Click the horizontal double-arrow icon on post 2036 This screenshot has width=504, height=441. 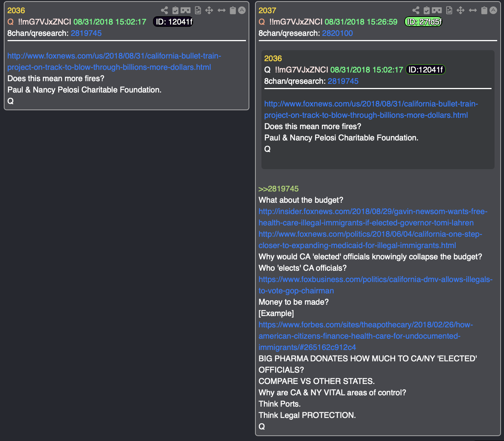tap(221, 11)
